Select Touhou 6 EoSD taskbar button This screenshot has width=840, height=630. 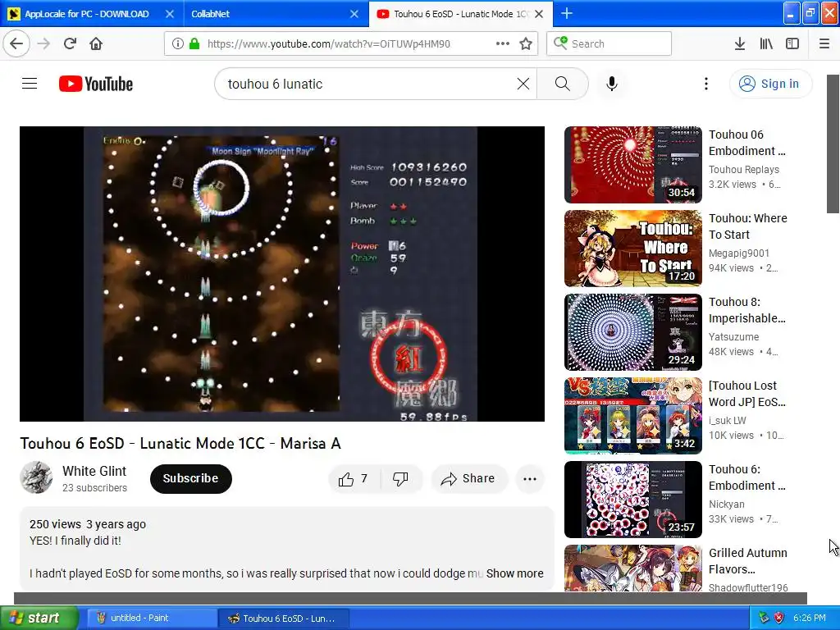pyautogui.click(x=284, y=619)
